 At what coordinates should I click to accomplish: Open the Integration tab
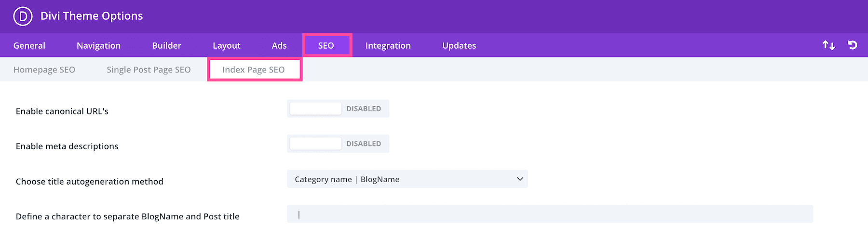388,46
